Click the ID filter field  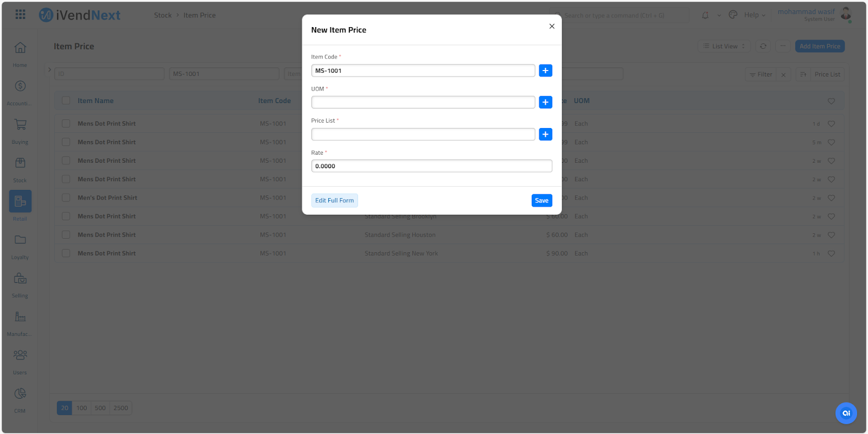[x=110, y=74]
